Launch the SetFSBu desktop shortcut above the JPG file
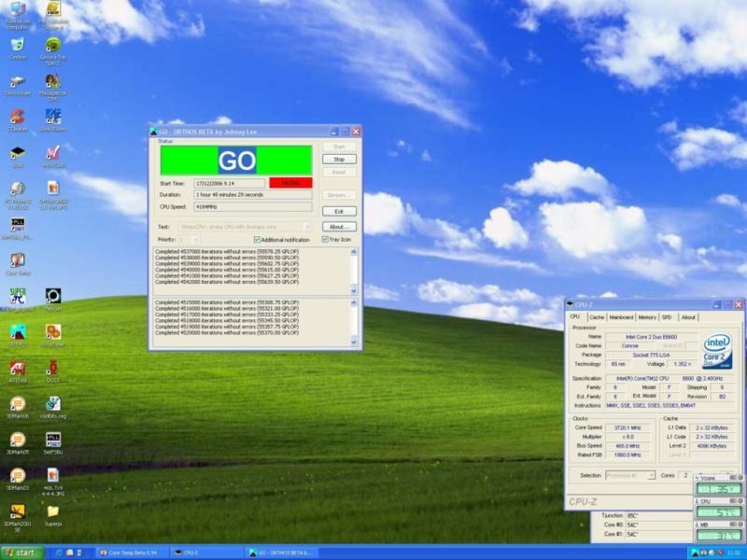 (53, 440)
